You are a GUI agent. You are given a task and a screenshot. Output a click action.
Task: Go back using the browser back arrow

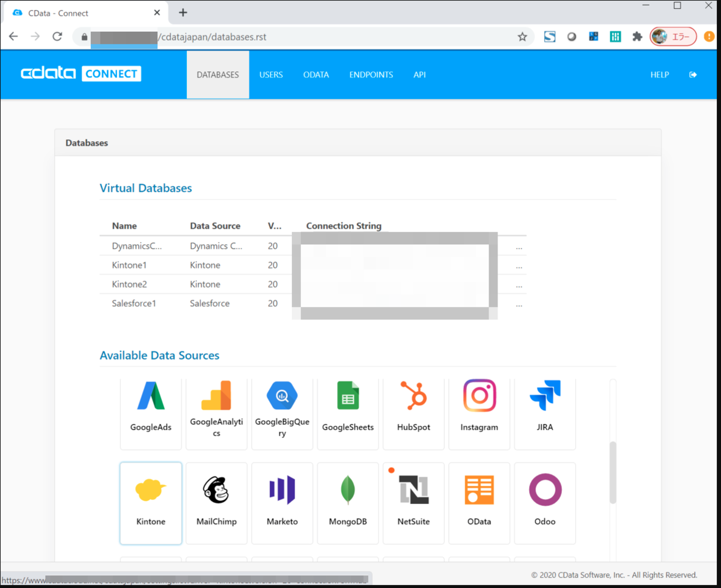tap(13, 37)
